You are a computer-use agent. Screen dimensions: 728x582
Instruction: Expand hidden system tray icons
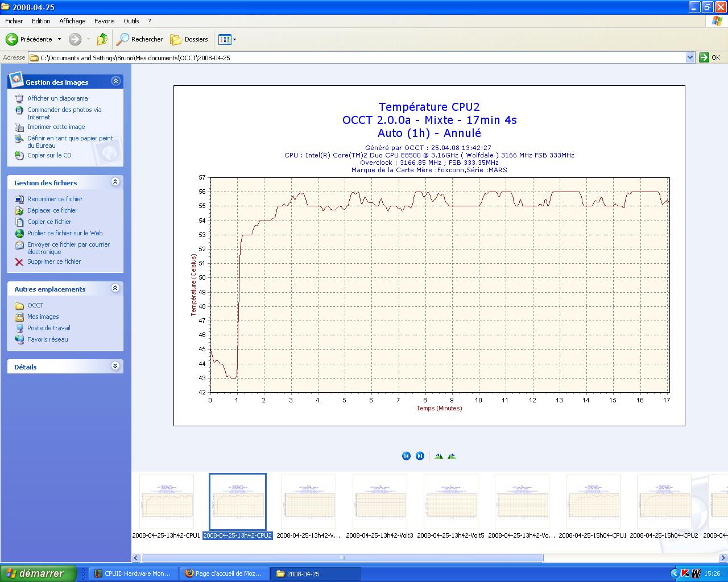pyautogui.click(x=675, y=573)
